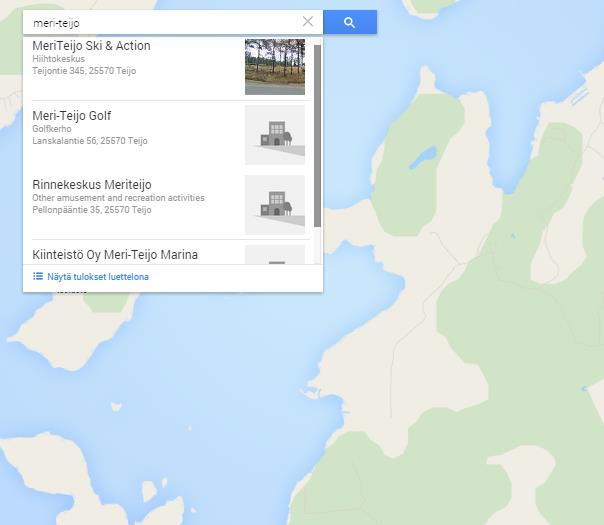Click Näytä tulokset luettelona link
The width and height of the screenshot is (604, 525).
(x=98, y=277)
